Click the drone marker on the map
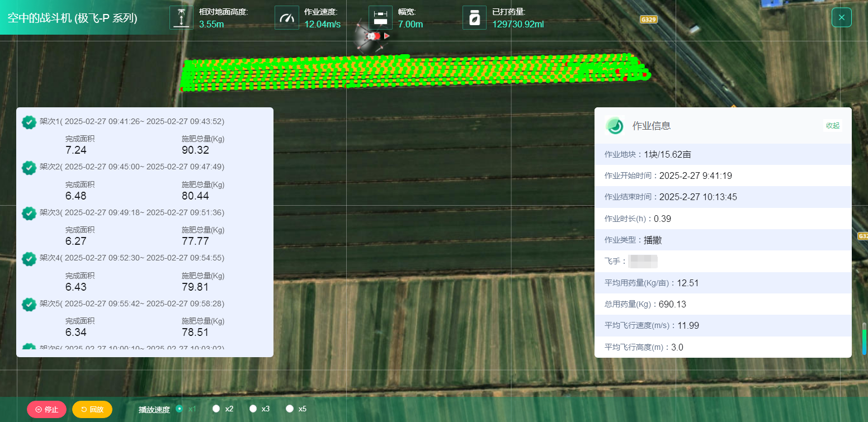Viewport: 868px width, 422px height. pyautogui.click(x=371, y=36)
